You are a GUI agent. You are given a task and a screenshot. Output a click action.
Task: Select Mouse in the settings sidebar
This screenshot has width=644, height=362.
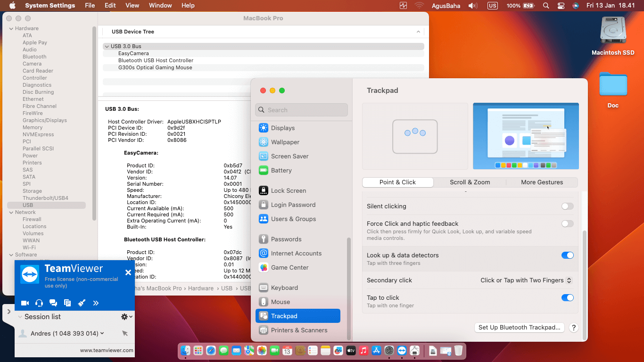click(x=297, y=302)
